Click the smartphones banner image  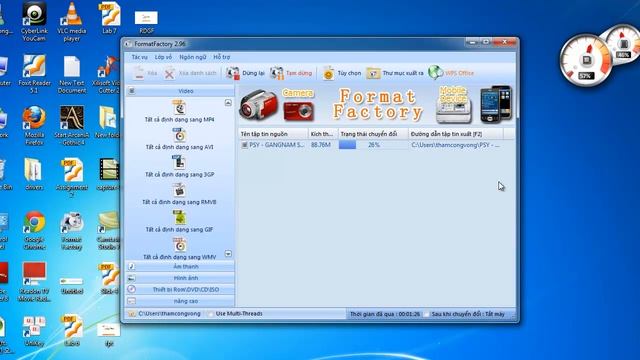(x=496, y=104)
